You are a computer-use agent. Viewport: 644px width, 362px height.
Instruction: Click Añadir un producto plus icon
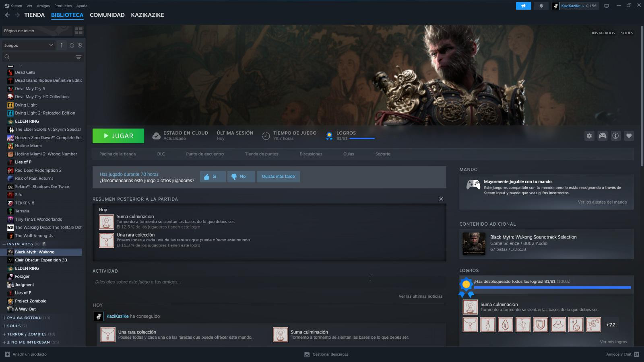(7, 354)
